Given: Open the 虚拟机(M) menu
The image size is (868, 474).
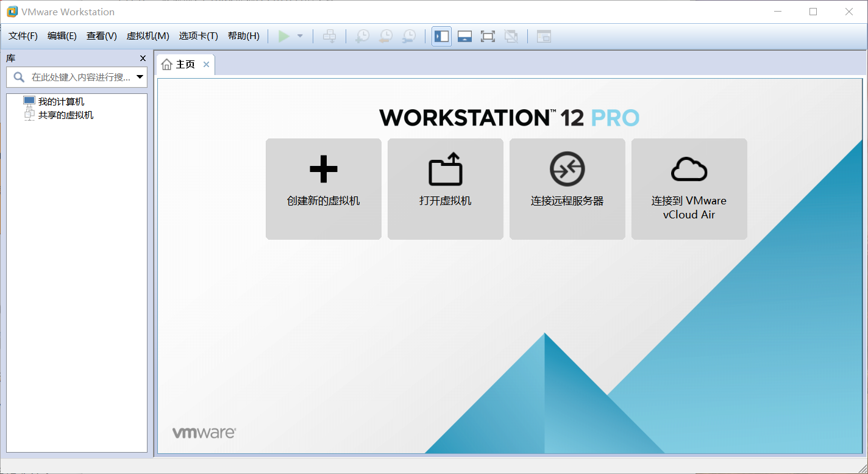Looking at the screenshot, I should pos(148,36).
